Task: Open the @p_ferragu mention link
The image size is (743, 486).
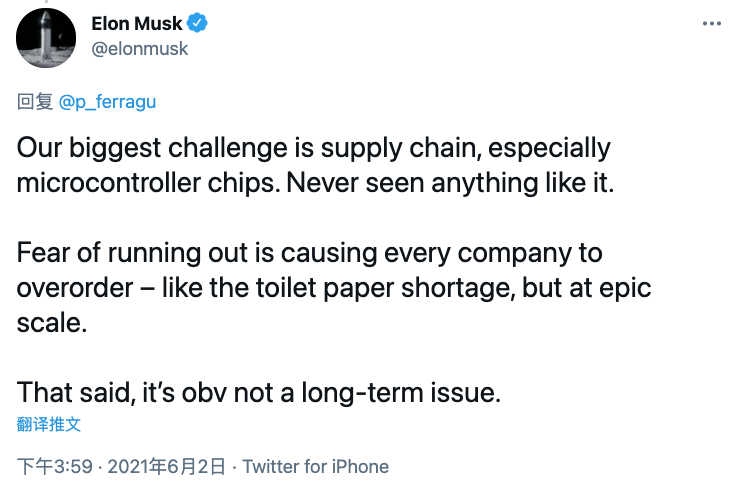Action: [108, 102]
